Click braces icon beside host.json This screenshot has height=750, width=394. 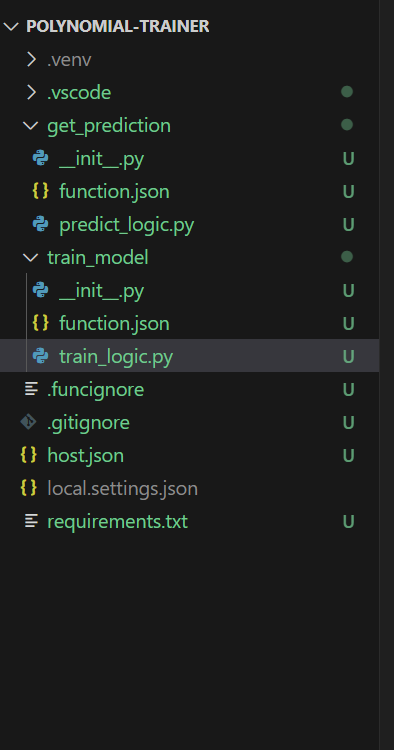coord(29,455)
